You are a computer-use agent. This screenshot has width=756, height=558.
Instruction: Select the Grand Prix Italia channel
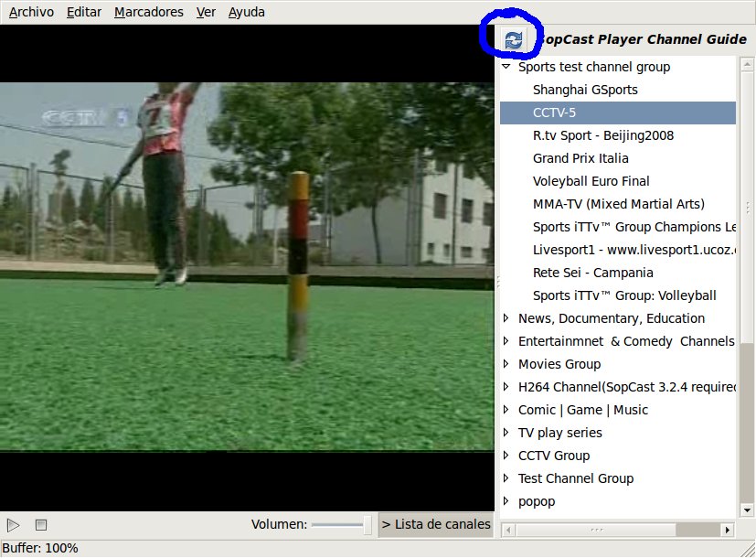point(618,158)
